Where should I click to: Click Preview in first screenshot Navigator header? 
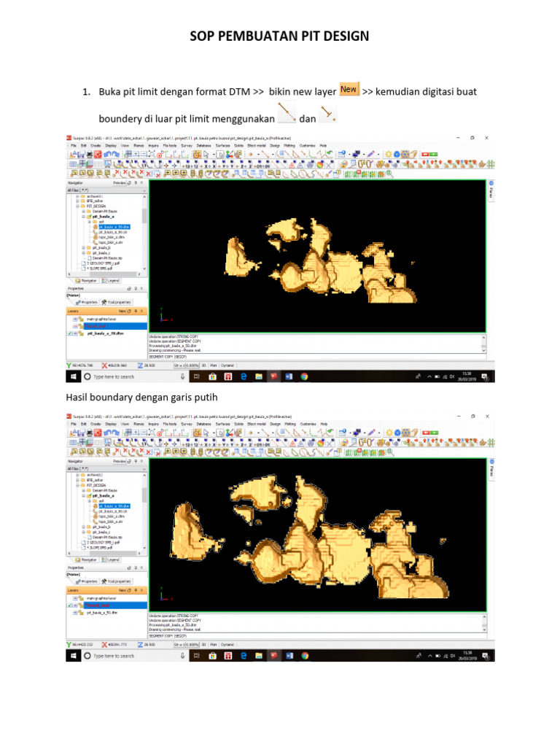point(119,183)
